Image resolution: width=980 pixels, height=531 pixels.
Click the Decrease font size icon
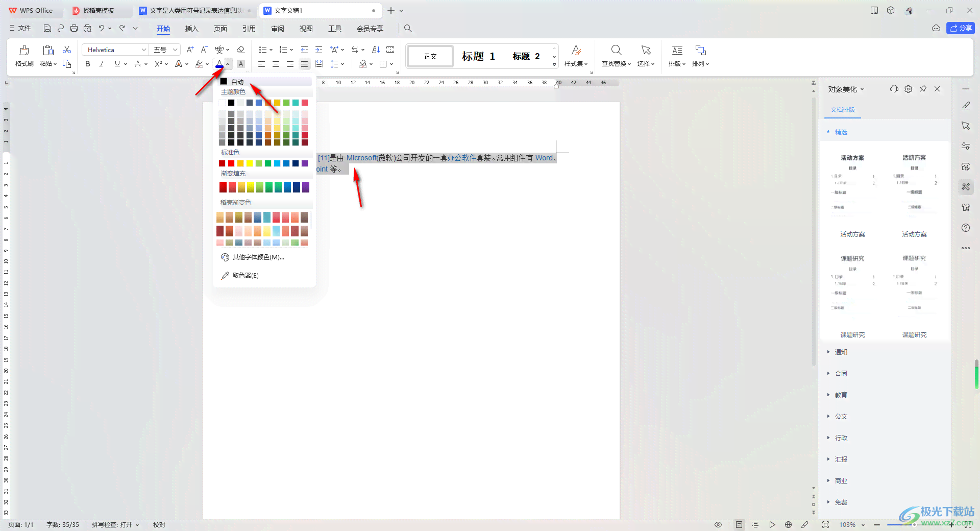(204, 50)
